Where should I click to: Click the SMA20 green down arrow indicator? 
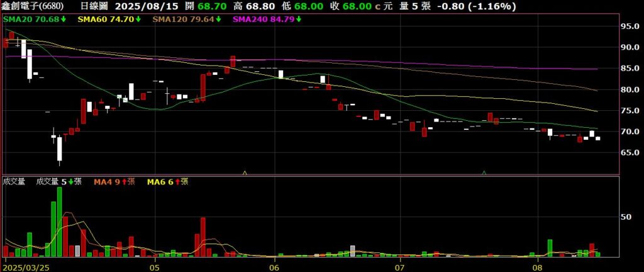pos(63,20)
